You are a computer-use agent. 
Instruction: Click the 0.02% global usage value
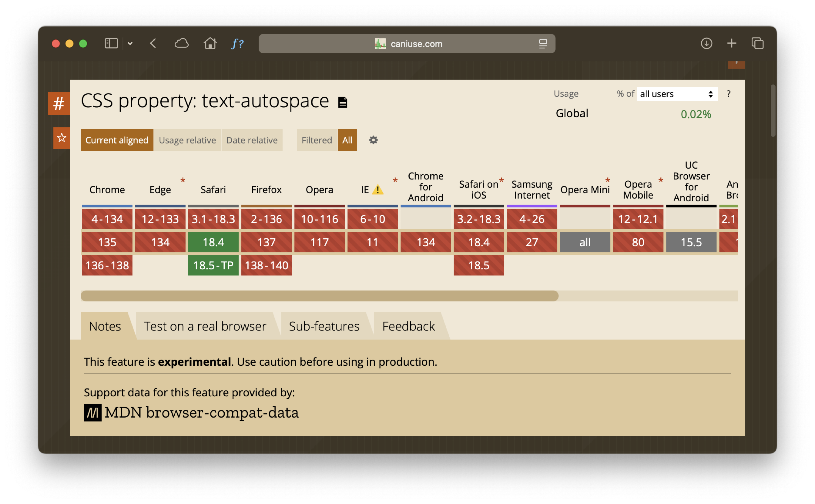coord(696,114)
